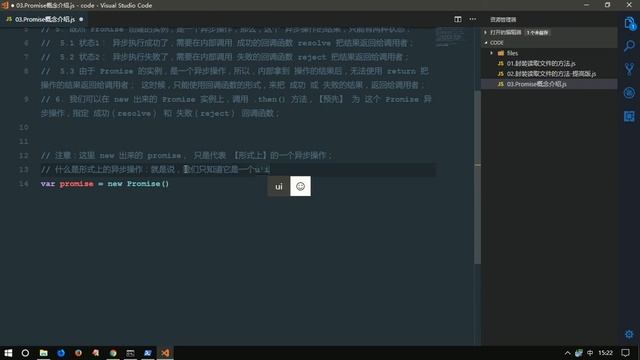Click the comment on line 13
640x360 pixels.
pyautogui.click(x=155, y=169)
